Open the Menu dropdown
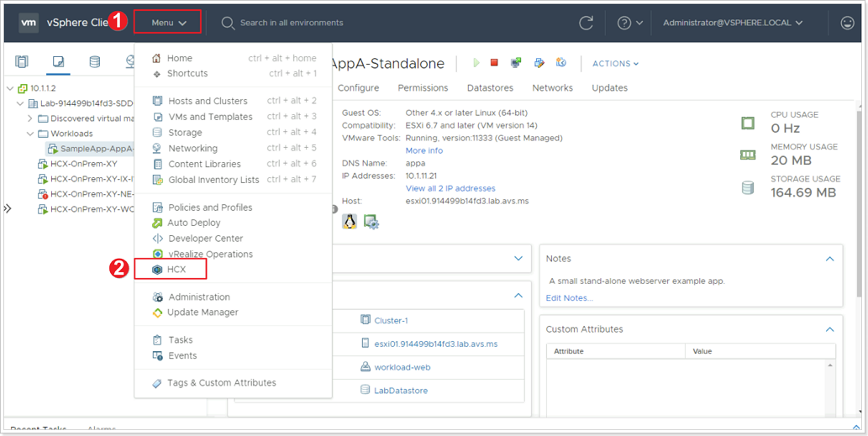Screen dimensions: 868x436 point(168,23)
